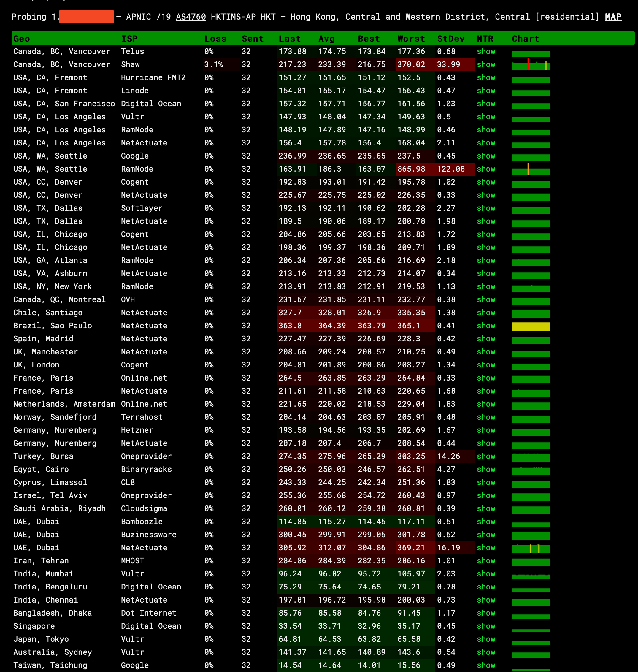Show MTR for Digital Ocean San Francisco
This screenshot has width=638, height=672.
click(x=486, y=103)
